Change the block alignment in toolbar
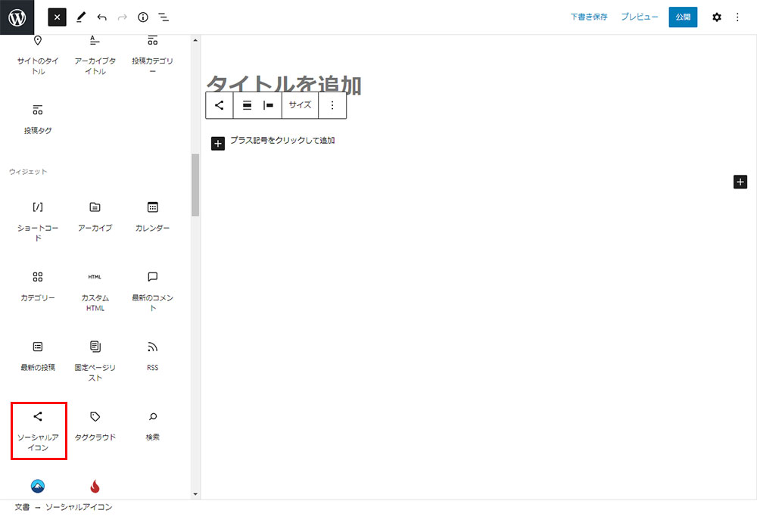The width and height of the screenshot is (757, 532). coord(247,105)
